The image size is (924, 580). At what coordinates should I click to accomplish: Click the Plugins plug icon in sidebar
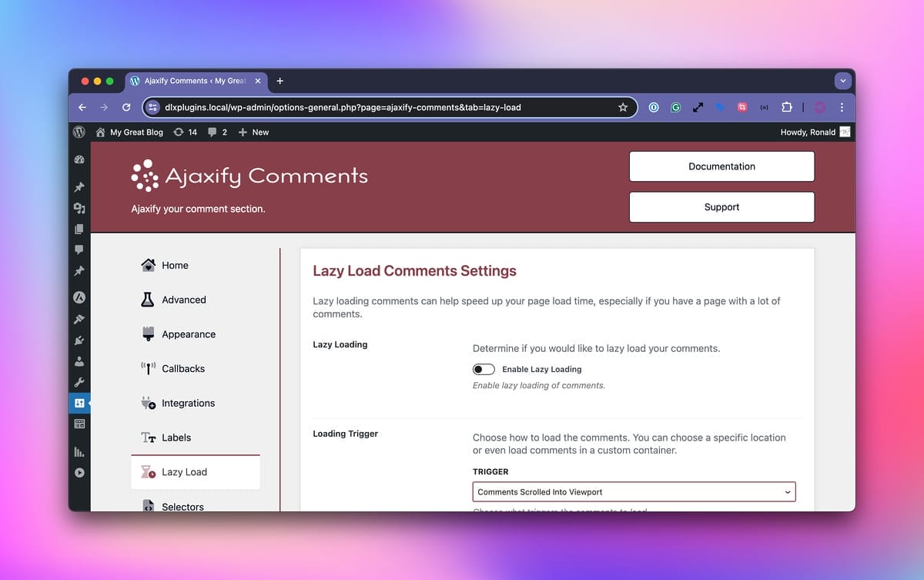[x=79, y=340]
